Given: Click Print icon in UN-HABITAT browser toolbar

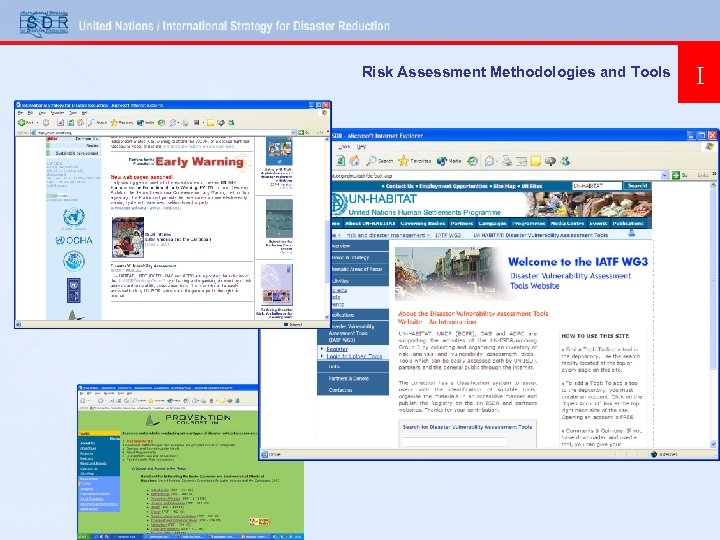Looking at the screenshot, I should coord(507,161).
